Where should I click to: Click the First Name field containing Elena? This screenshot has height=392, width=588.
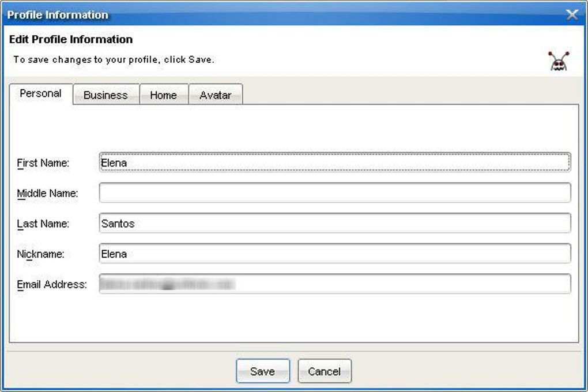click(335, 163)
